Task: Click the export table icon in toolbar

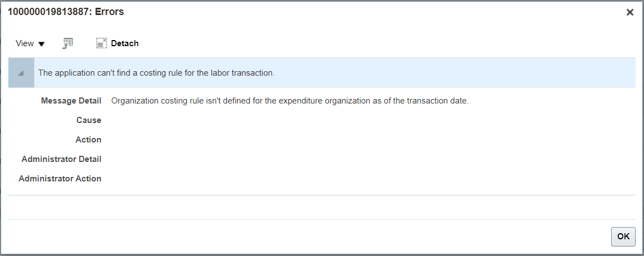Action: 68,43
